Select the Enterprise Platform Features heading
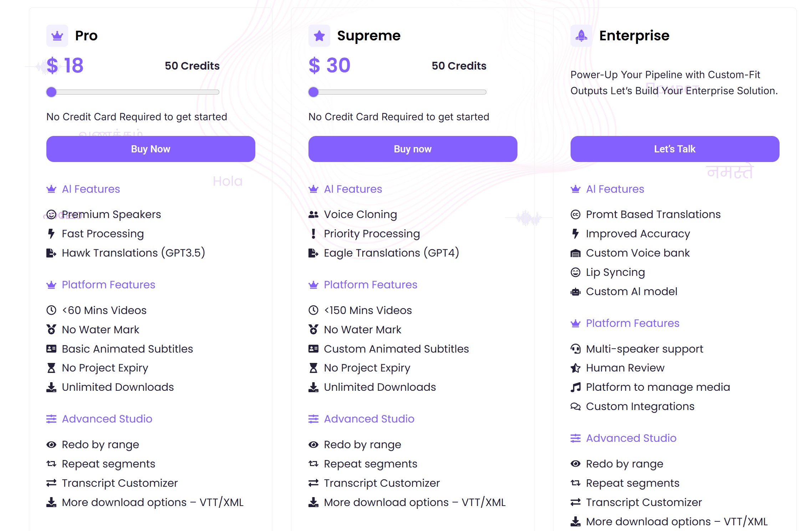The height and width of the screenshot is (531, 812). (633, 323)
